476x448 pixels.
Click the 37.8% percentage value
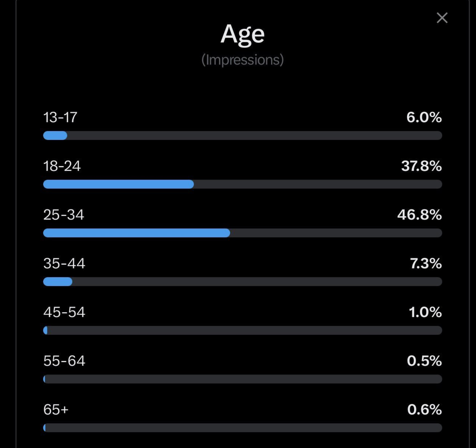[x=421, y=166]
